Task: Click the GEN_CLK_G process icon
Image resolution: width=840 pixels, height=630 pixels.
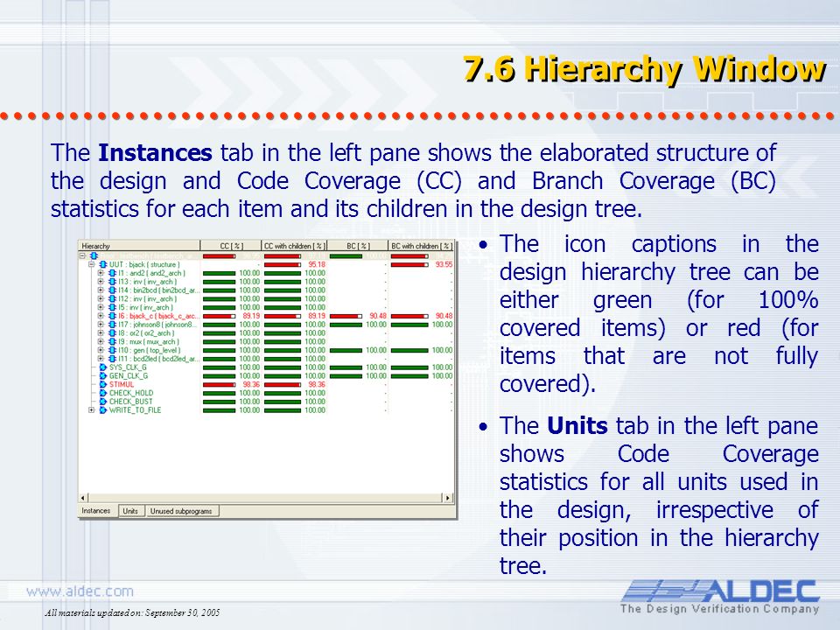Action: point(103,376)
